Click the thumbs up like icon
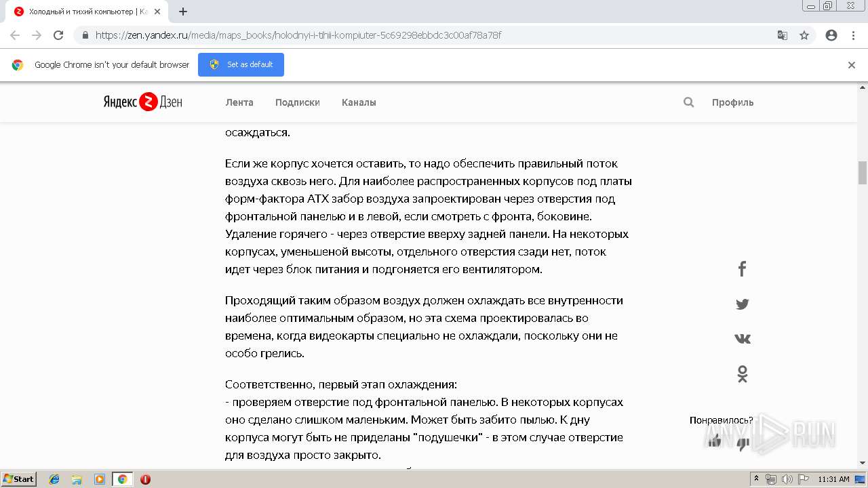 (714, 443)
